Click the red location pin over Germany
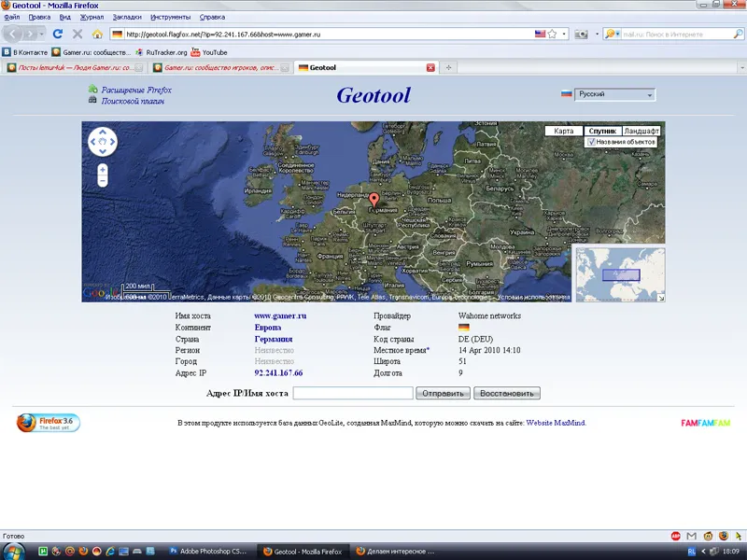Screen dimensions: 747x560 coord(374,199)
